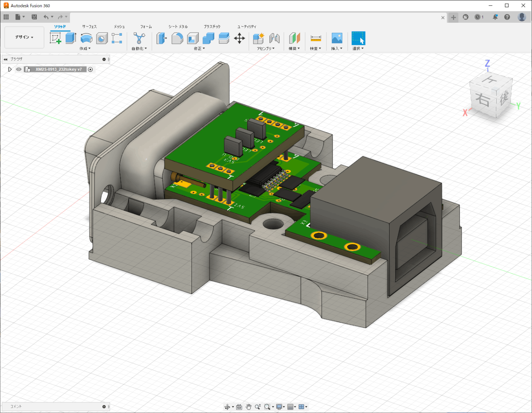Viewport: 532px width, 413px height.
Task: Collapse the browser panel with double arrows
Action: tap(5, 59)
